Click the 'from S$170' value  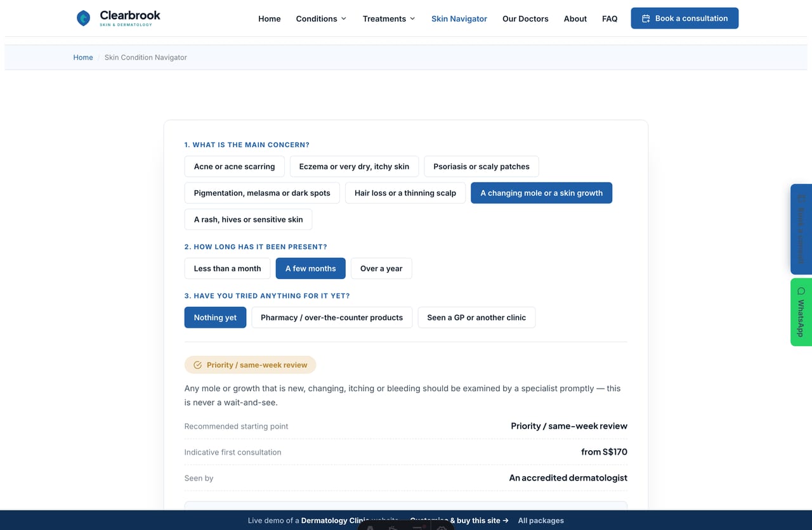pyautogui.click(x=604, y=452)
